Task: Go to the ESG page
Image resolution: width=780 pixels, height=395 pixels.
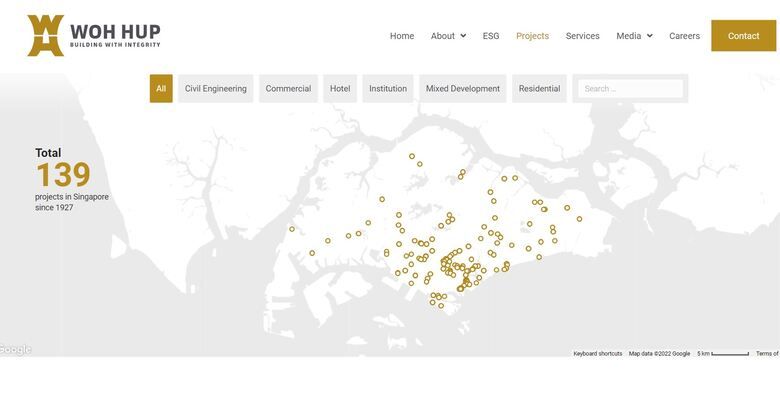Action: pos(490,36)
